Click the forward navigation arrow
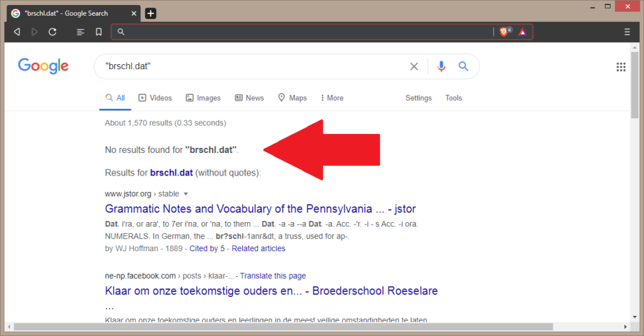 35,31
